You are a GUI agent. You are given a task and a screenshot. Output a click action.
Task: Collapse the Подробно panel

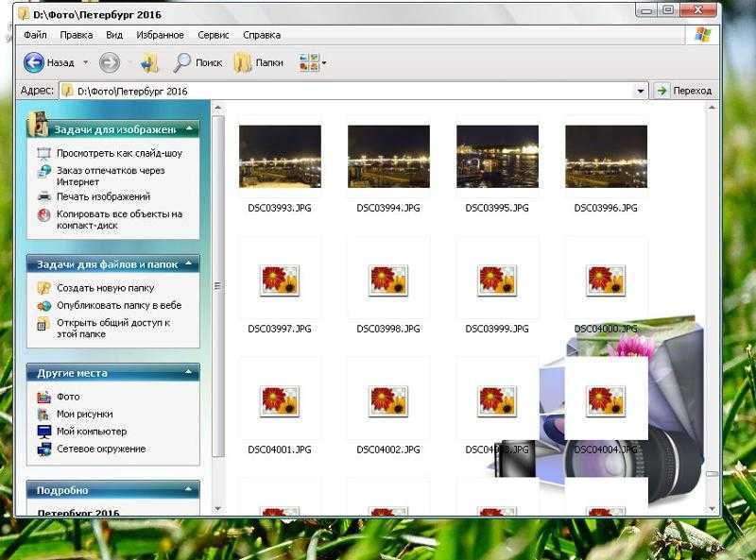[189, 489]
